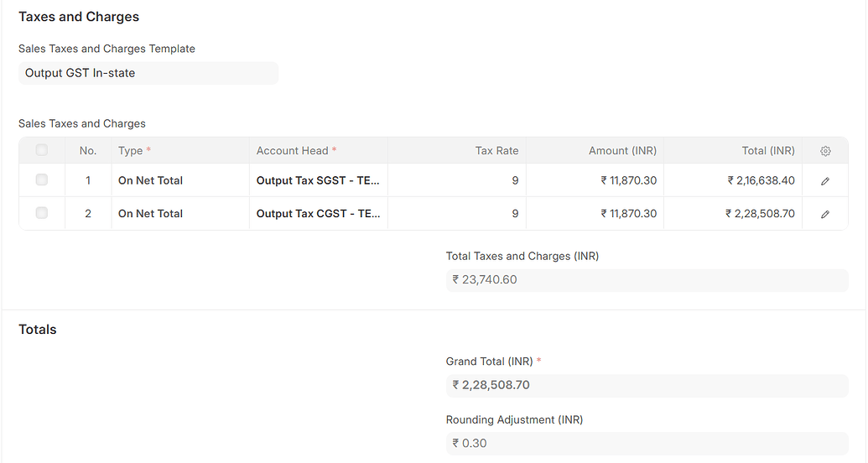This screenshot has height=463, width=868.
Task: Click total ₹ 2,28,508.70 in CGST row
Action: (733, 213)
